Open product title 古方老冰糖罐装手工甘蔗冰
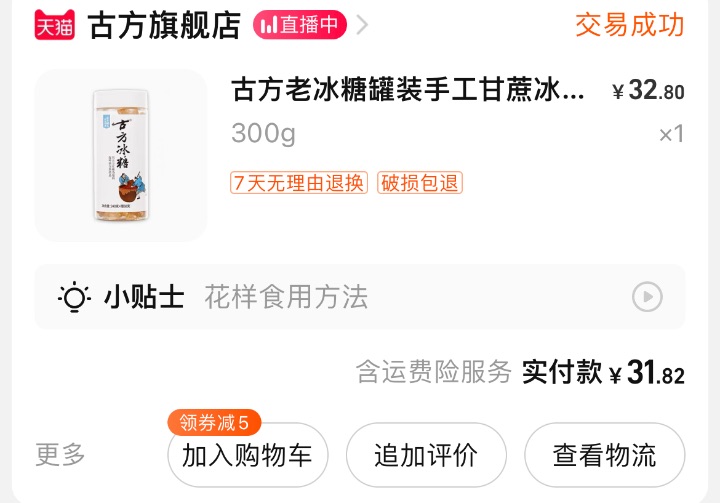The height and width of the screenshot is (503, 720). click(x=408, y=90)
